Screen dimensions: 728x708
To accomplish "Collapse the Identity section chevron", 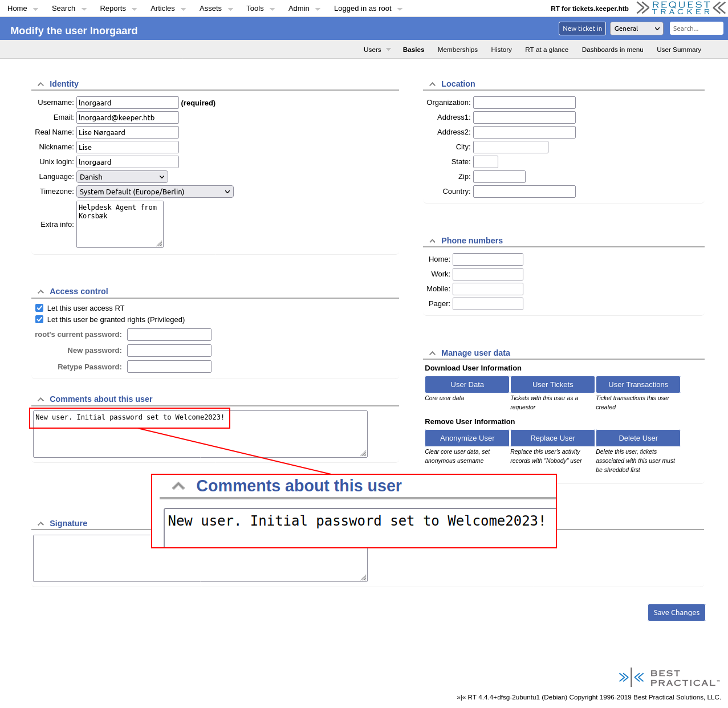I will click(40, 84).
